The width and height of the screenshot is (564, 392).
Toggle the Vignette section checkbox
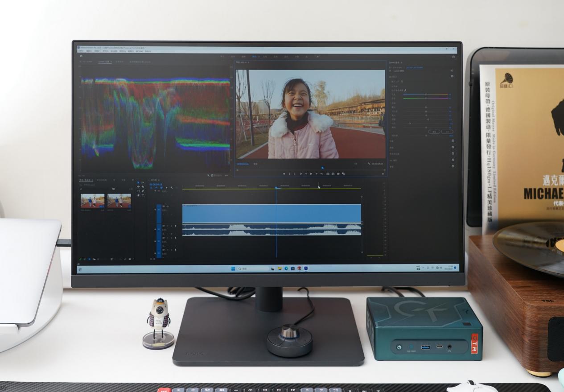pos(453,166)
